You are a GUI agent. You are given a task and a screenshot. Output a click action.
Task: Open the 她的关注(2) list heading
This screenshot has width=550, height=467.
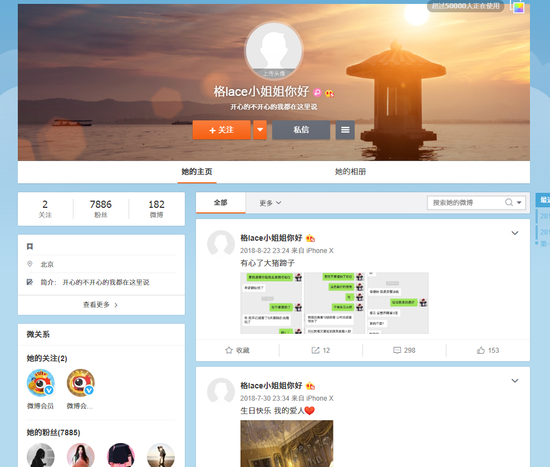click(47, 358)
